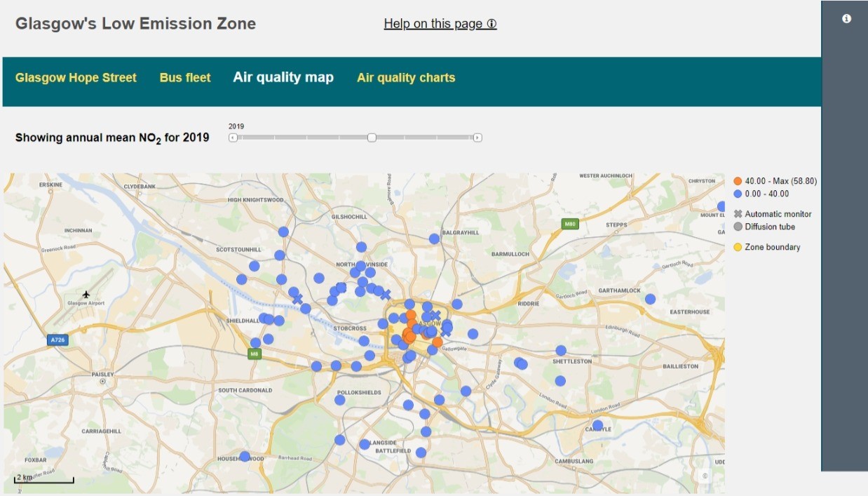Image resolution: width=868 pixels, height=496 pixels.
Task: Step the year slider back with left arrow
Action: (x=233, y=138)
